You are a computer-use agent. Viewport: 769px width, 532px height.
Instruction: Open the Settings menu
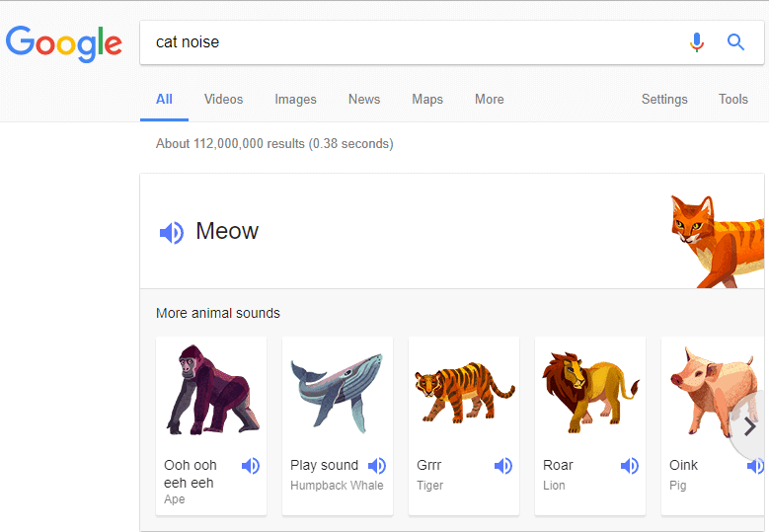(664, 99)
